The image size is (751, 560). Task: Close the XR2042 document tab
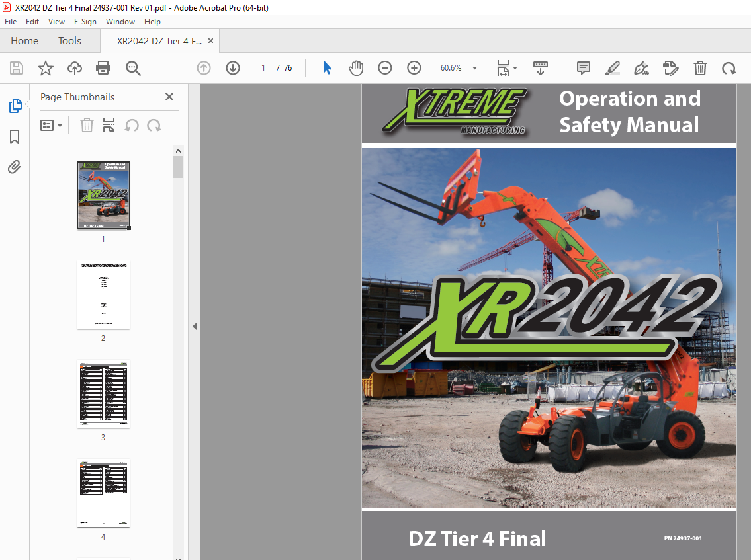pyautogui.click(x=210, y=41)
